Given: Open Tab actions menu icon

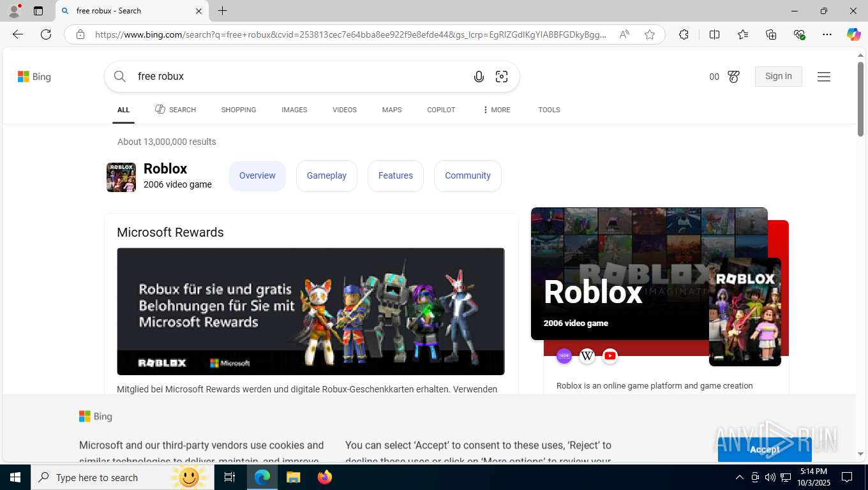Looking at the screenshot, I should (x=38, y=11).
